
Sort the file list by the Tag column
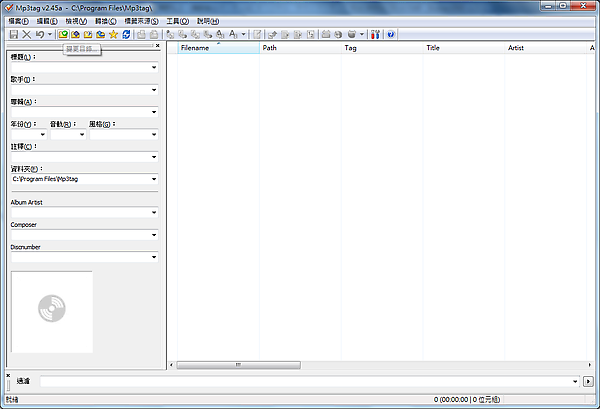click(382, 48)
